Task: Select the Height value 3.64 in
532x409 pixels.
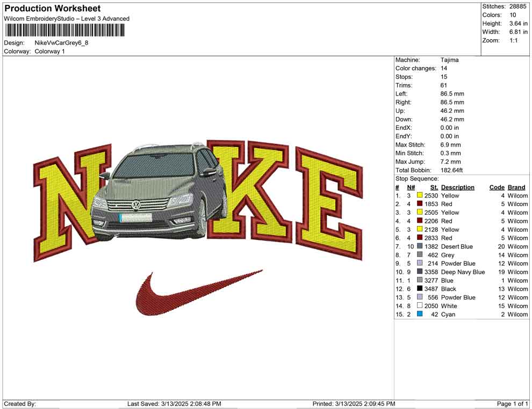Action: tap(518, 24)
